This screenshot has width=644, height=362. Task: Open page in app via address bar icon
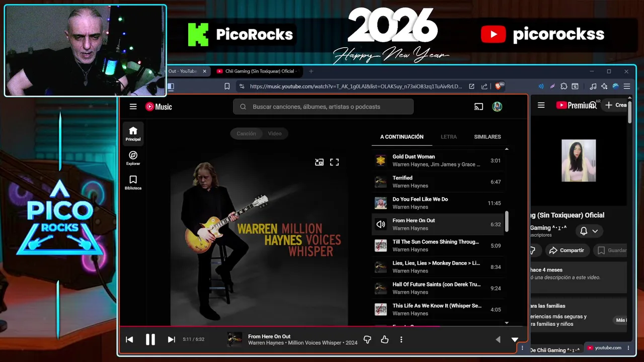pos(471,86)
